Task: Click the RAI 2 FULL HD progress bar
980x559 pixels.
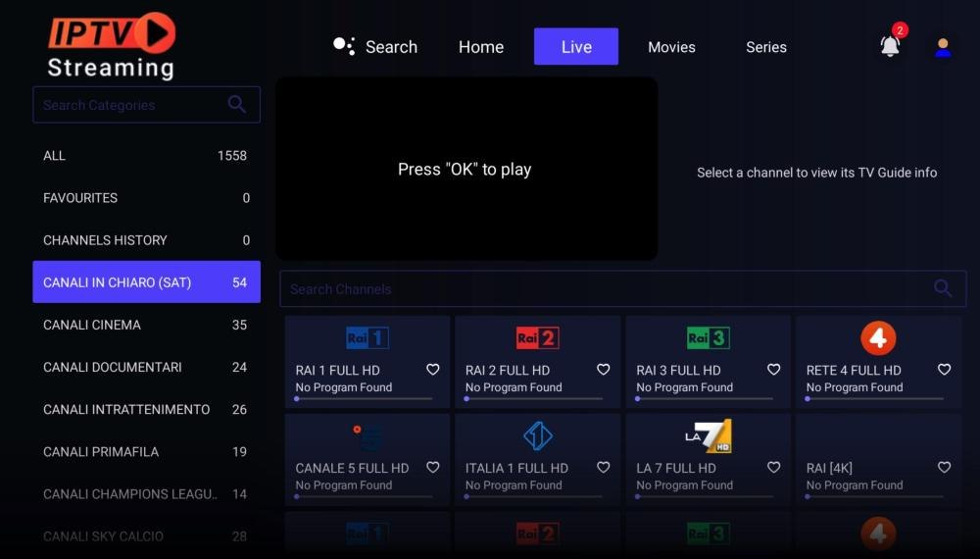Action: pos(533,399)
